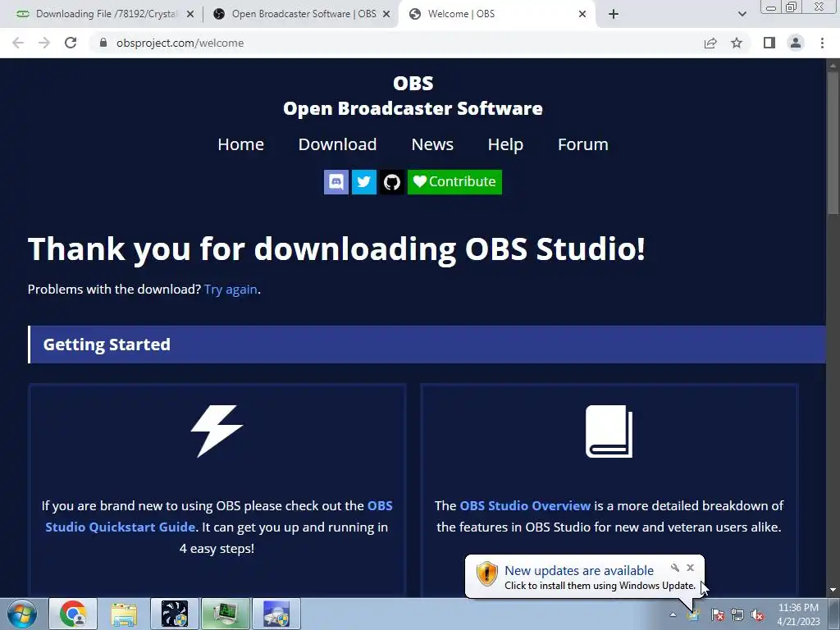View site information lock icon
Image resolution: width=840 pixels, height=630 pixels.
click(x=103, y=43)
